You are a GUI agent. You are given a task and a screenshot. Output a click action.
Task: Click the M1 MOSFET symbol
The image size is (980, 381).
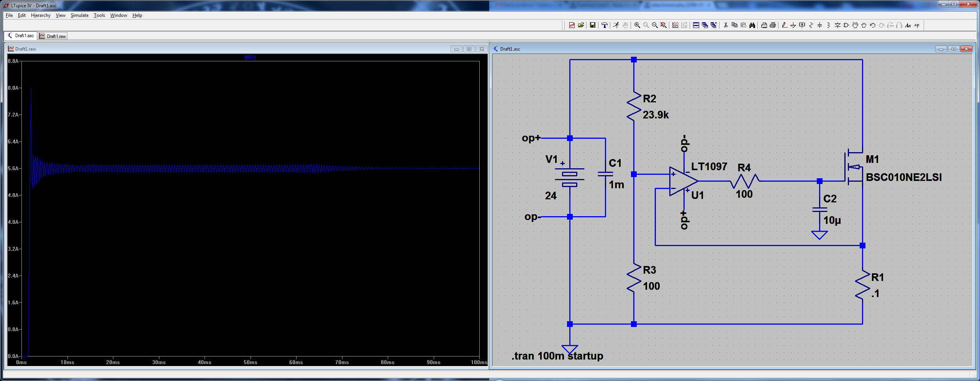[x=854, y=167]
